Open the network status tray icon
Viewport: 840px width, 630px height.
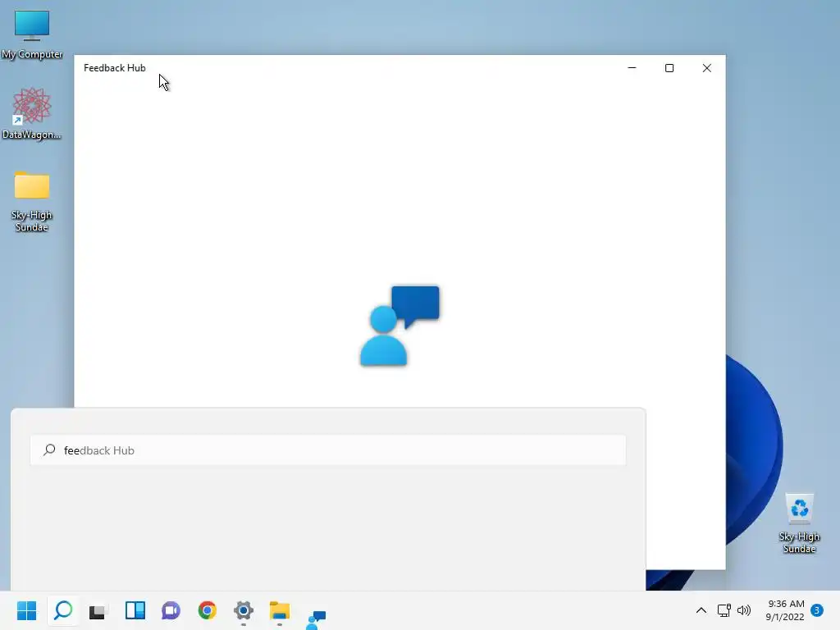coord(724,610)
